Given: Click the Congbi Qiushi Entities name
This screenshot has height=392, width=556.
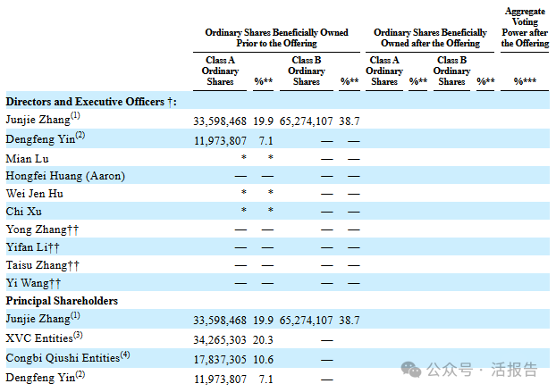Looking at the screenshot, I should point(68,357).
